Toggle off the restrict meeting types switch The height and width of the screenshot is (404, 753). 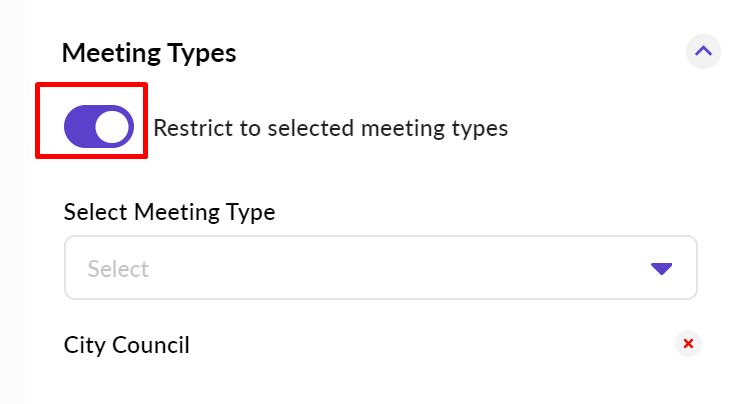pyautogui.click(x=98, y=127)
